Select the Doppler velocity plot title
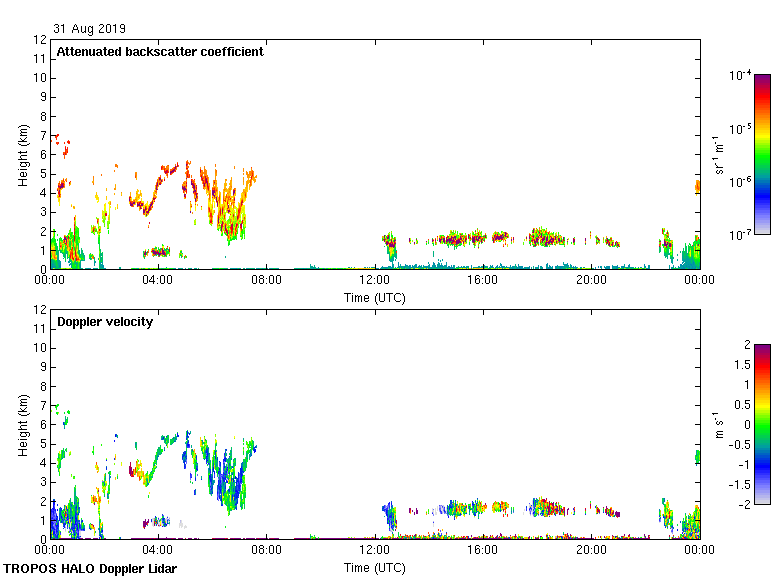The height and width of the screenshot is (580, 780). (105, 322)
